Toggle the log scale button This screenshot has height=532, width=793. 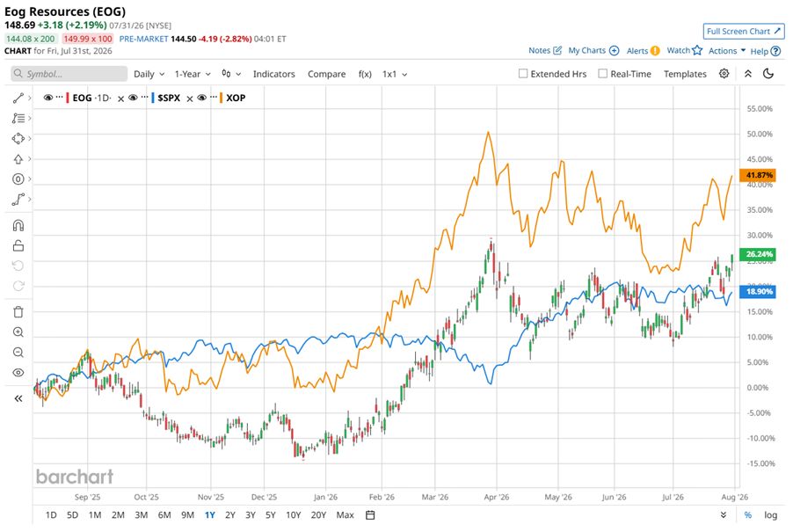(771, 514)
